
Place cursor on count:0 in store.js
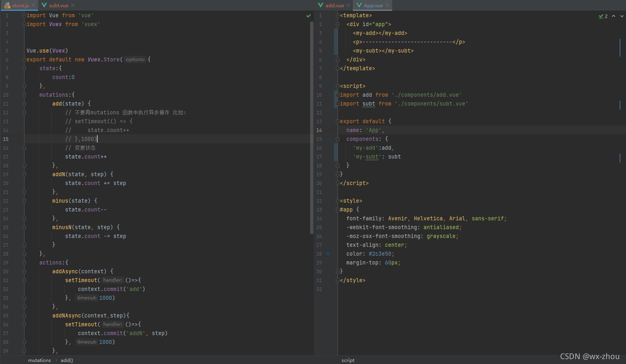click(x=63, y=77)
